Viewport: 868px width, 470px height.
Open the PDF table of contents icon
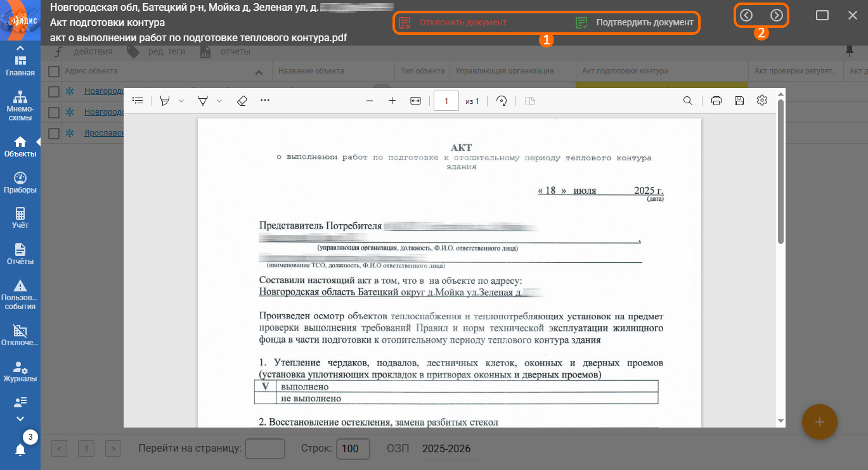[138, 101]
